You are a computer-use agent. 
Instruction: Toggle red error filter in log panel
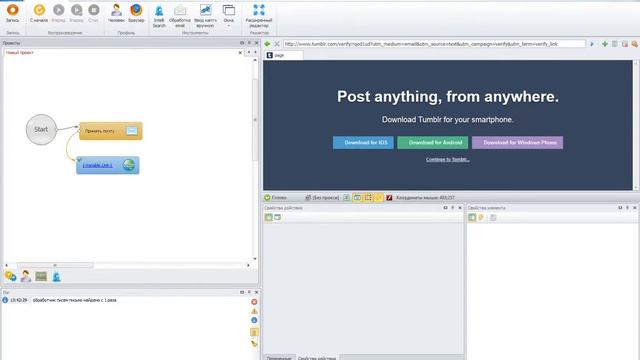(254, 302)
